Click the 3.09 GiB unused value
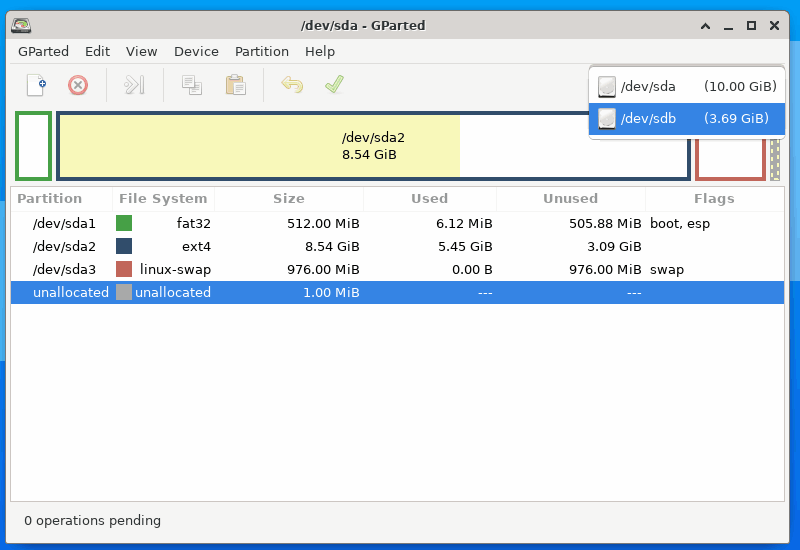Viewport: 800px width, 550px height. tap(614, 246)
